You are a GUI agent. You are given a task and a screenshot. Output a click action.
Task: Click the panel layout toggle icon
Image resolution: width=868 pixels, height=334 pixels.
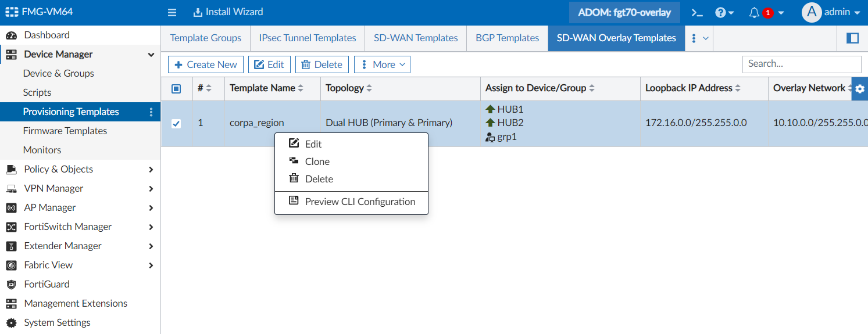(853, 38)
